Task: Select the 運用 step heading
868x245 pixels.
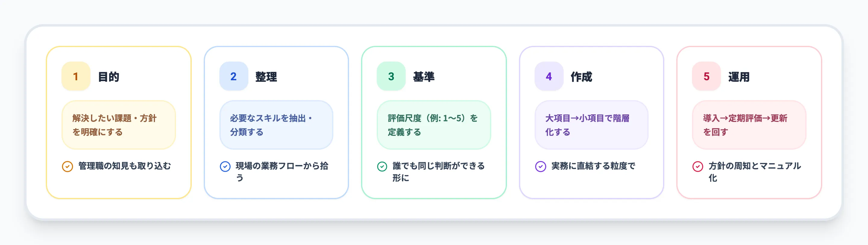Action: click(x=739, y=77)
